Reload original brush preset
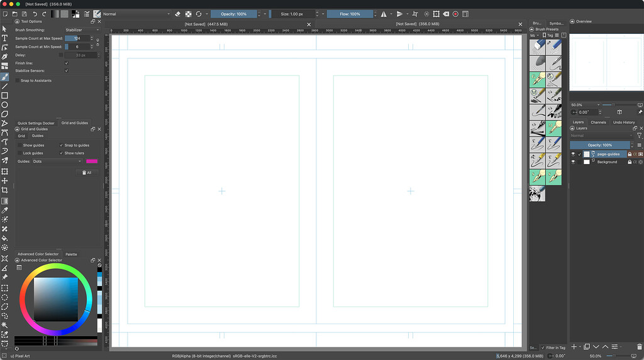The image size is (644, 360). (199, 14)
